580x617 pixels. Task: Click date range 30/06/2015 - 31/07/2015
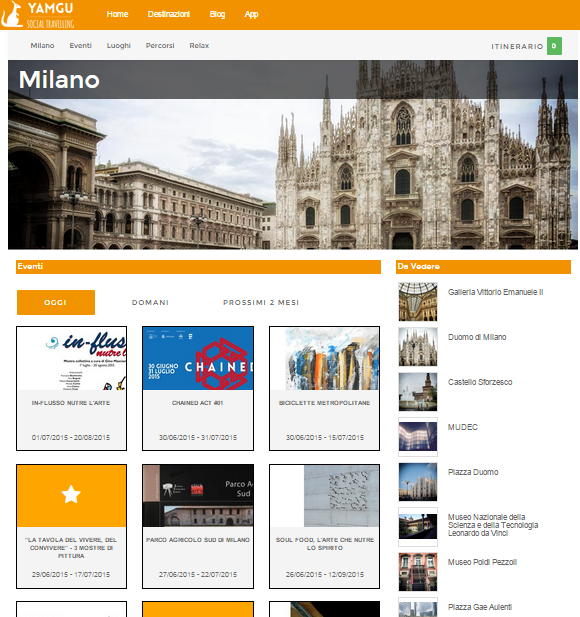point(198,438)
